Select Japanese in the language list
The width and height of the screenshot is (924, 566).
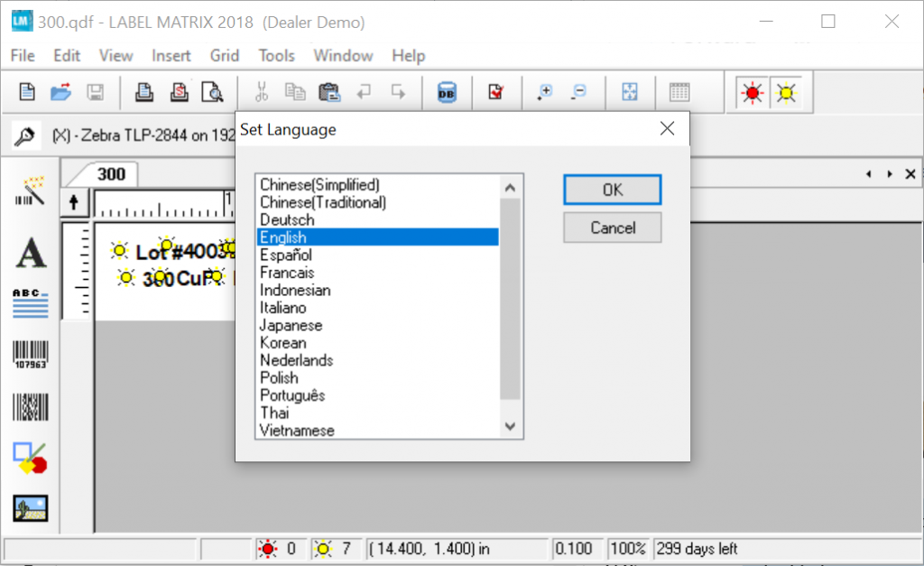point(378,325)
